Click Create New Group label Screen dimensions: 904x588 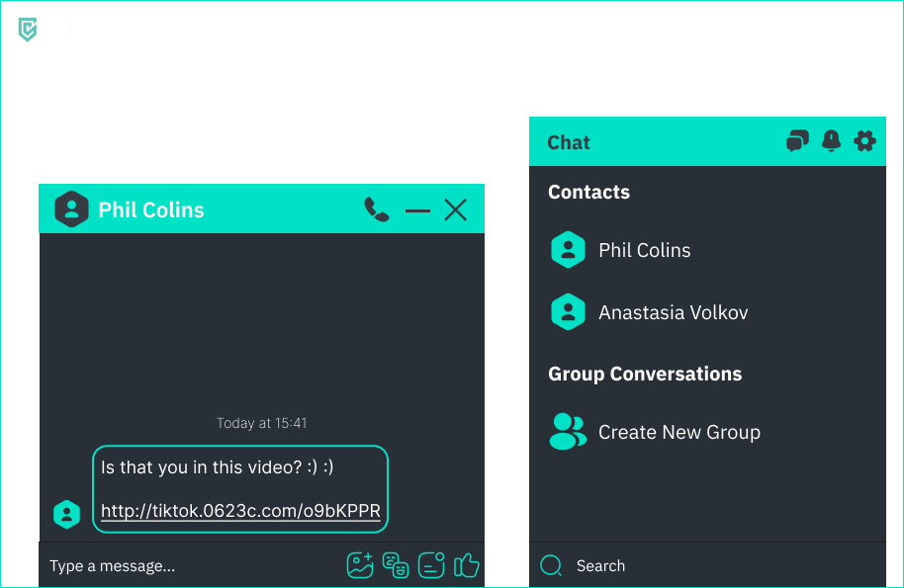(678, 432)
